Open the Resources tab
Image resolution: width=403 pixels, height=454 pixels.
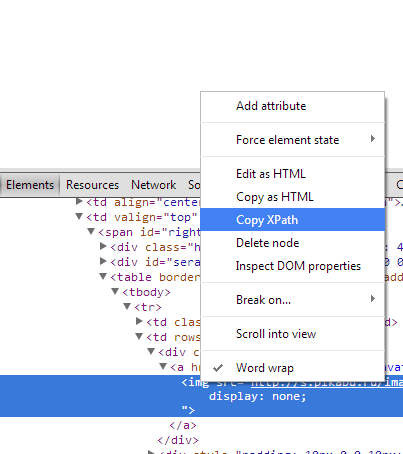[x=92, y=185]
